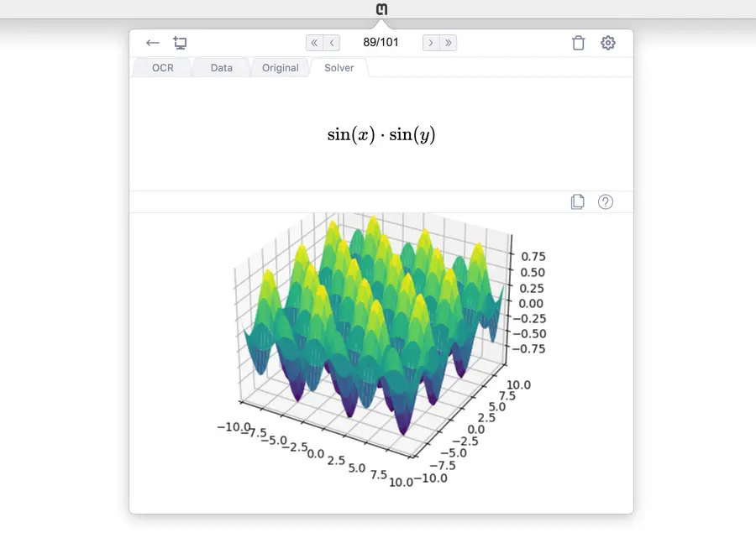Screen dimensions: 756x538
Task: Switch to the OCR tab
Action: [162, 68]
